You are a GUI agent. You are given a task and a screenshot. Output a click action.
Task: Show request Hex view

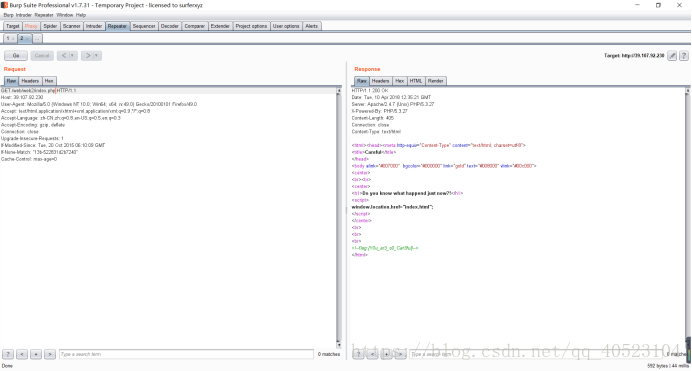click(49, 81)
